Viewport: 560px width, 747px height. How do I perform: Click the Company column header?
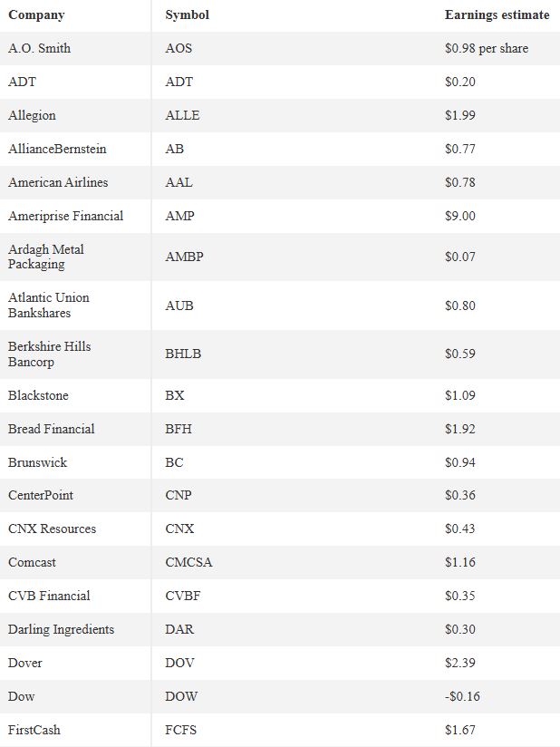coord(36,15)
